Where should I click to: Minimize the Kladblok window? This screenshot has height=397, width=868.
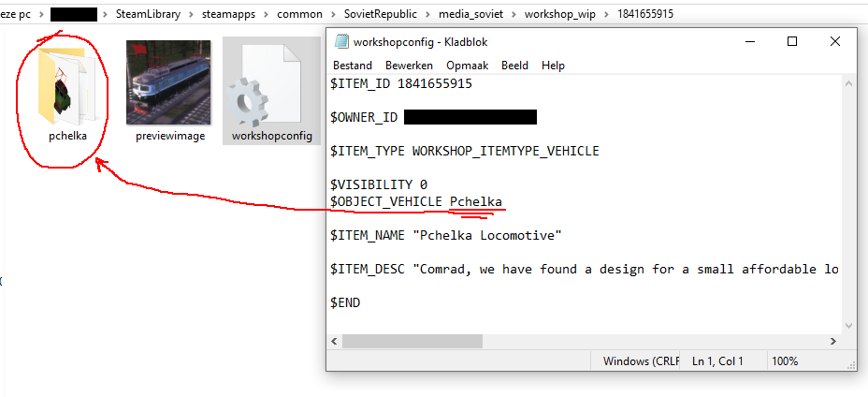pyautogui.click(x=749, y=41)
